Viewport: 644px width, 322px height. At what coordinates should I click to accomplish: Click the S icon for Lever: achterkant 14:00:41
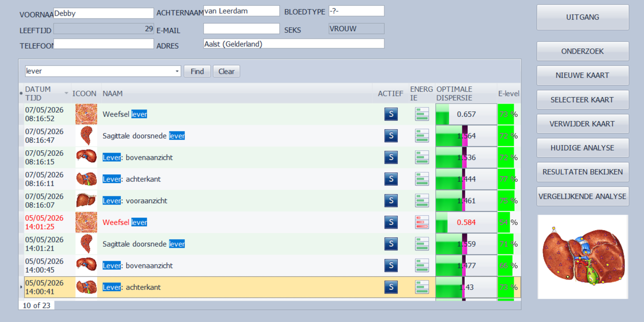click(x=391, y=287)
